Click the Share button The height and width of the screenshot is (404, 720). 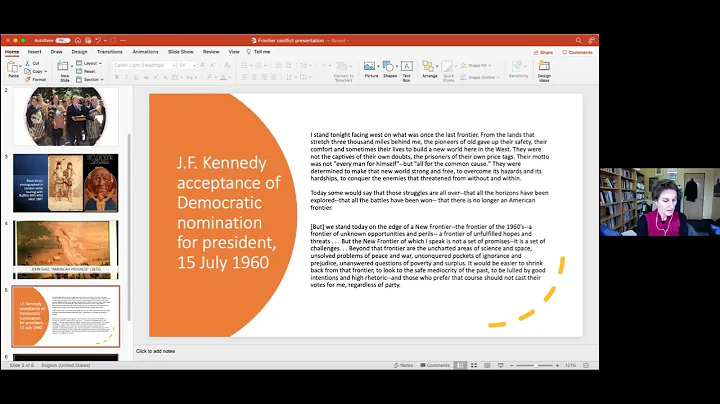point(543,52)
